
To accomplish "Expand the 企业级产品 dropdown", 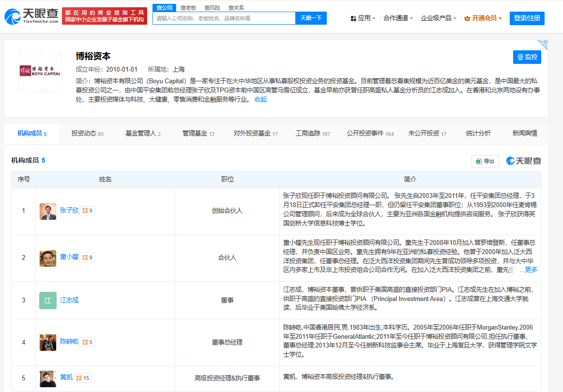I will tap(439, 18).
